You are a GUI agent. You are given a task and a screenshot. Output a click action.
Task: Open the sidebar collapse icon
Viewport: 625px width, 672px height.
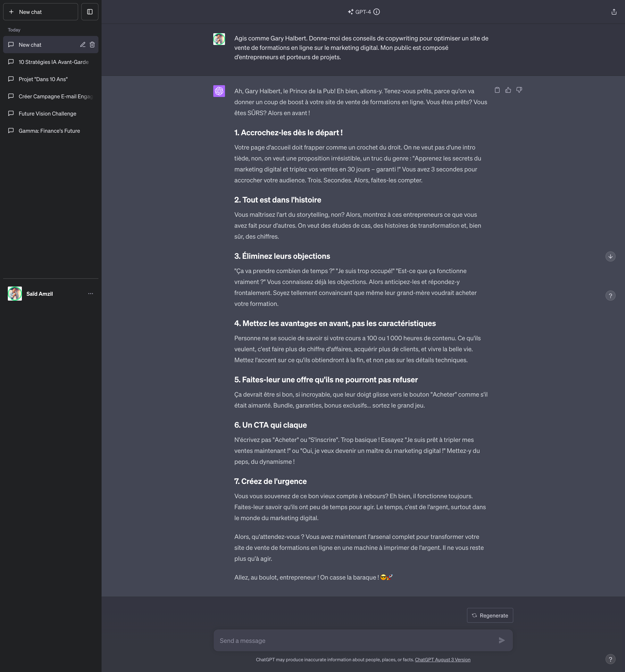coord(89,12)
